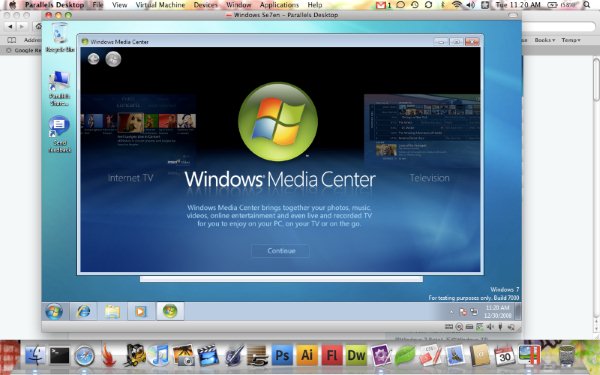Screen dimensions: 600x375
Task: Click the Media Center back arrow button
Action: click(x=93, y=59)
